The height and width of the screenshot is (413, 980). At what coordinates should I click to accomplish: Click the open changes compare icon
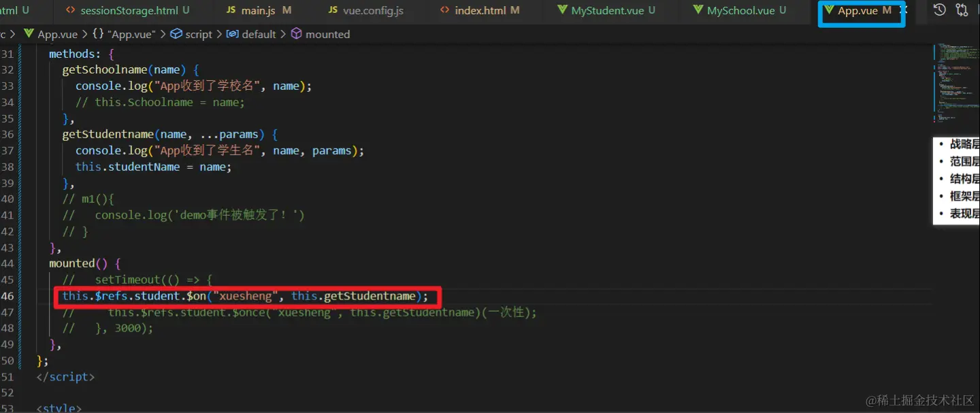point(962,10)
